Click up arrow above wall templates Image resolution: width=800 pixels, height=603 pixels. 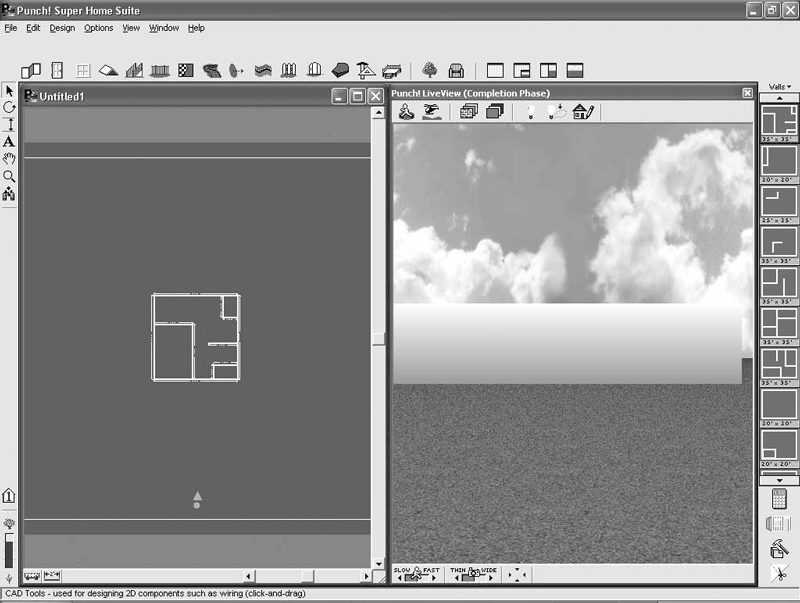point(779,98)
